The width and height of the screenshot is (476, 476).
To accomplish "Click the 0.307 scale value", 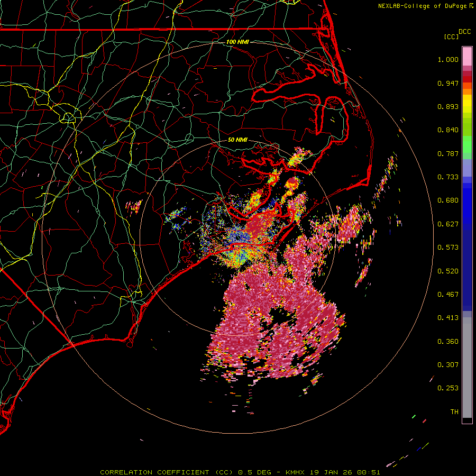I will 448,365.
